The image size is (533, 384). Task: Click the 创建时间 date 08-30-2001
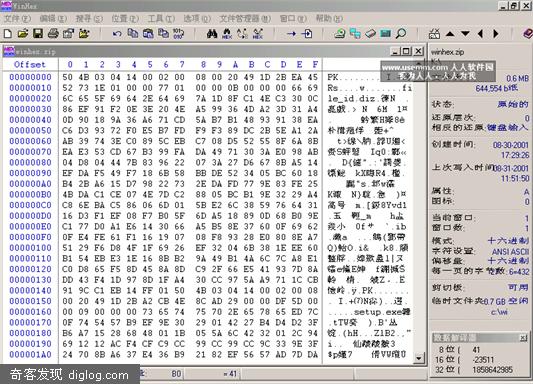[x=511, y=145]
